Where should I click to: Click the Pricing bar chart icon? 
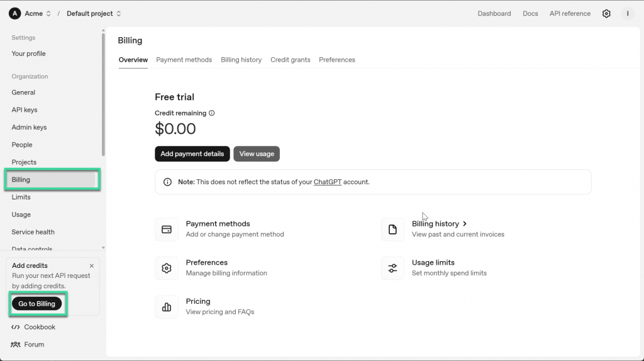tap(167, 307)
